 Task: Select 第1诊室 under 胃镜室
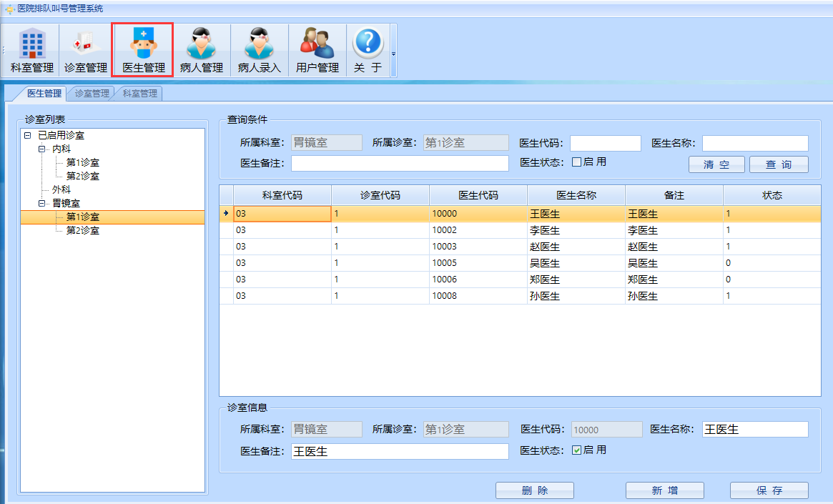pyautogui.click(x=83, y=217)
